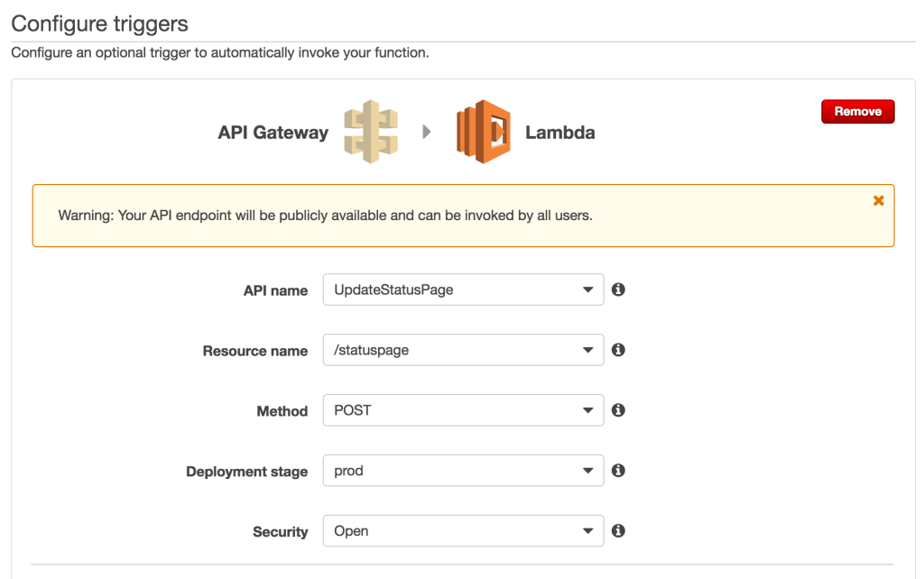The height and width of the screenshot is (579, 924).
Task: Click the arrow between Gateway and Lambda
Action: coord(427,132)
